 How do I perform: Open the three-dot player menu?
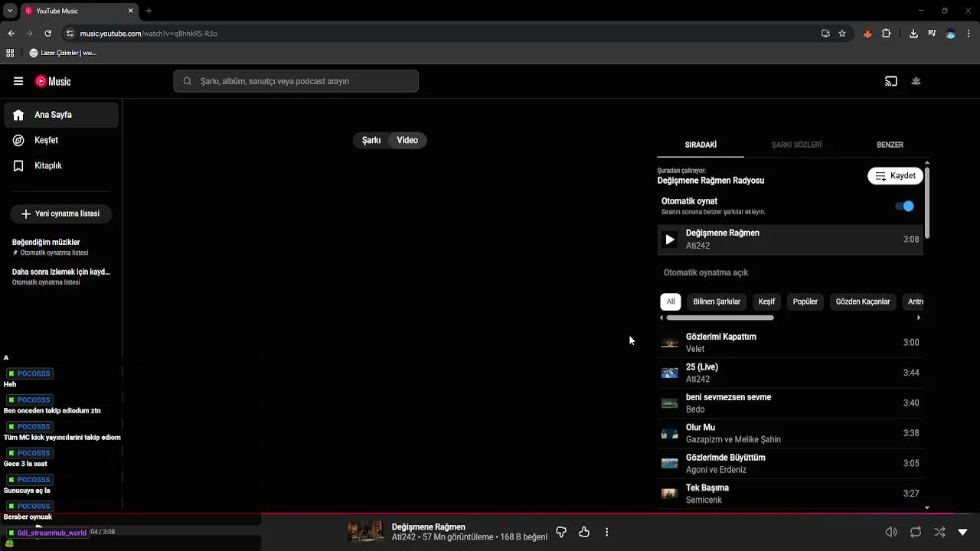click(x=607, y=532)
